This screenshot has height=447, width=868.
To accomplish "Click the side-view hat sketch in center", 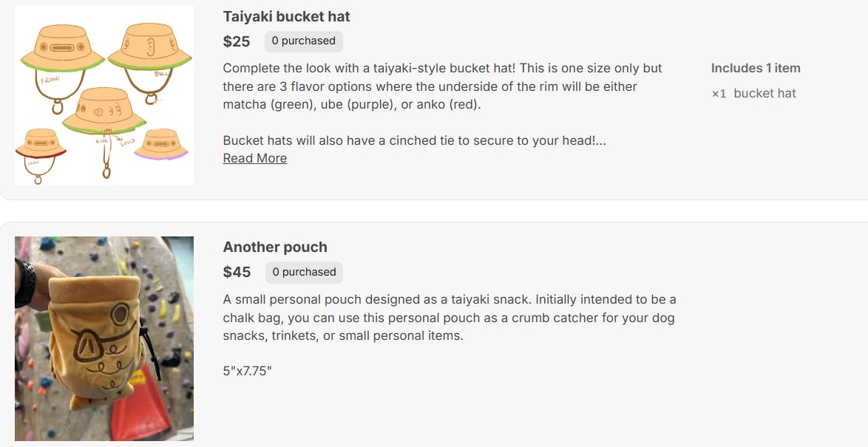I will coord(104,111).
